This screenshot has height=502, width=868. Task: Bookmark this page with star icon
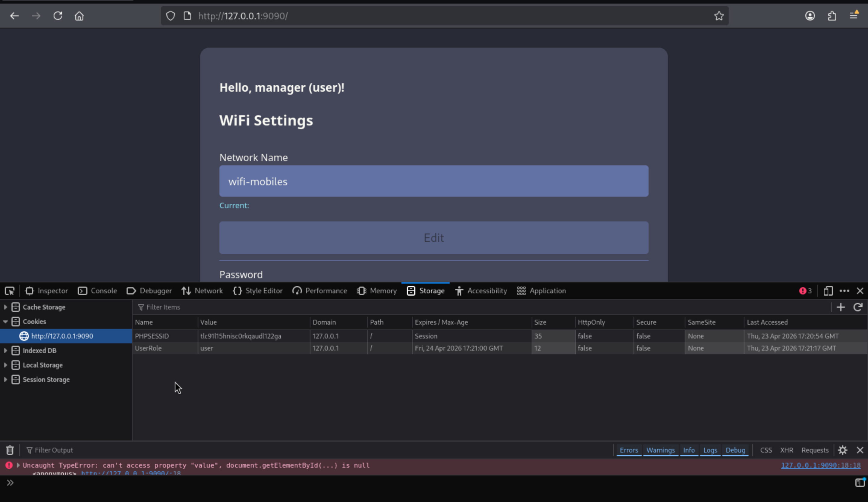pyautogui.click(x=719, y=16)
